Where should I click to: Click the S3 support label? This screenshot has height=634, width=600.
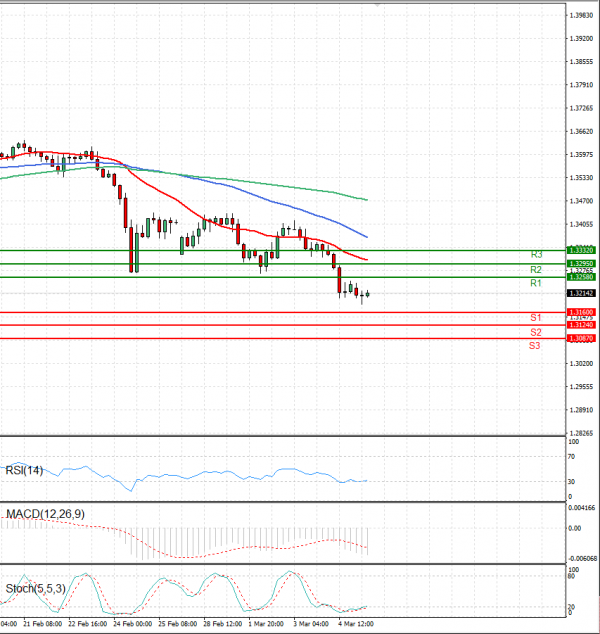coord(535,346)
